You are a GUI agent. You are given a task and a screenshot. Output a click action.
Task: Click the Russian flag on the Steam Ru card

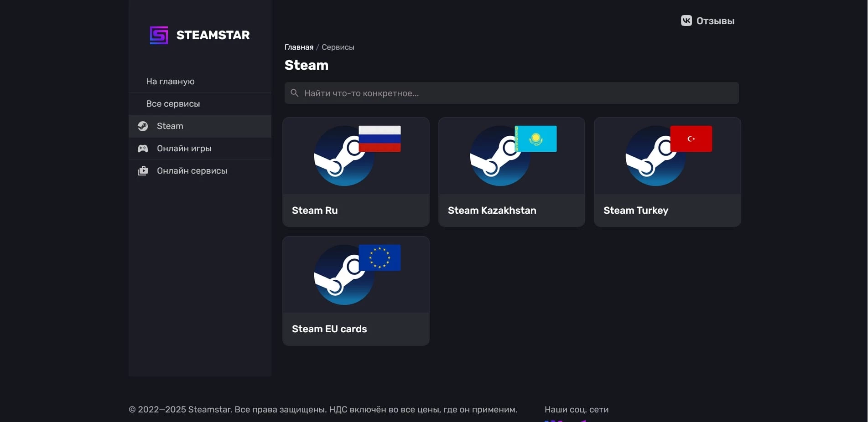point(380,139)
